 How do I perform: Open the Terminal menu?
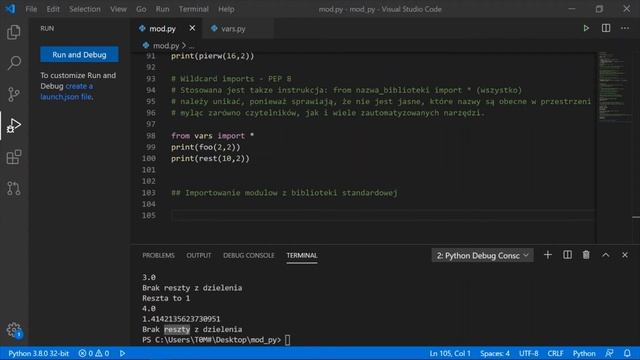(193, 9)
